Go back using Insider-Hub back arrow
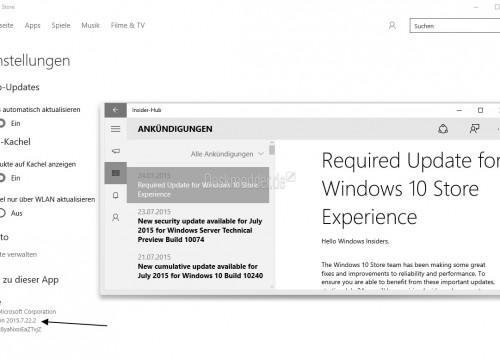The width and height of the screenshot is (500, 360). 115,110
